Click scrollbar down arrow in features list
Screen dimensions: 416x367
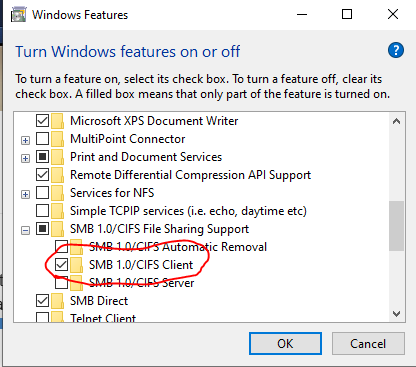(396, 314)
